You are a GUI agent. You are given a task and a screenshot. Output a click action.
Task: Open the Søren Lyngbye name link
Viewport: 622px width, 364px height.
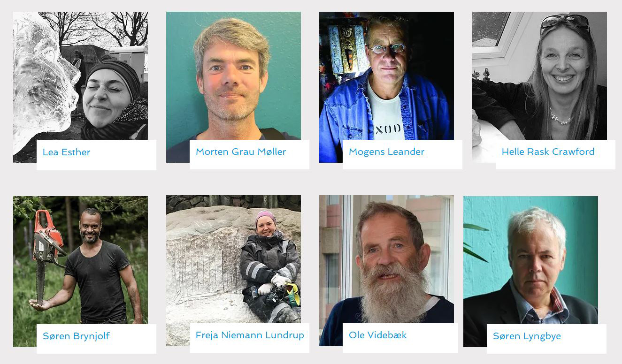[527, 336]
